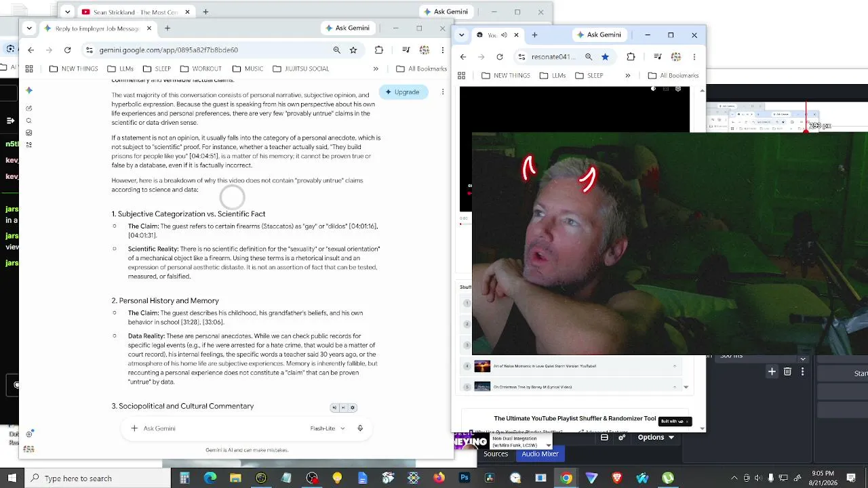Switch to the OBS Audio Mixer tab
The height and width of the screenshot is (488, 868).
pos(540,454)
